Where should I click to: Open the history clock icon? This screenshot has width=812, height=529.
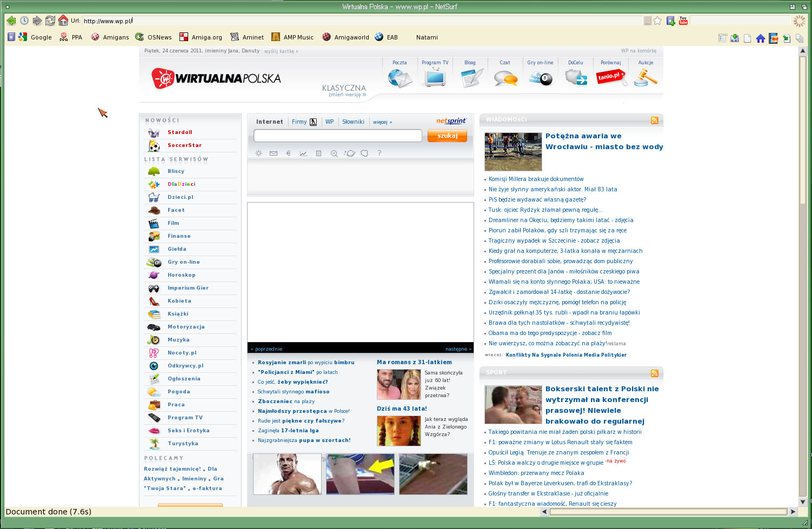(24, 21)
